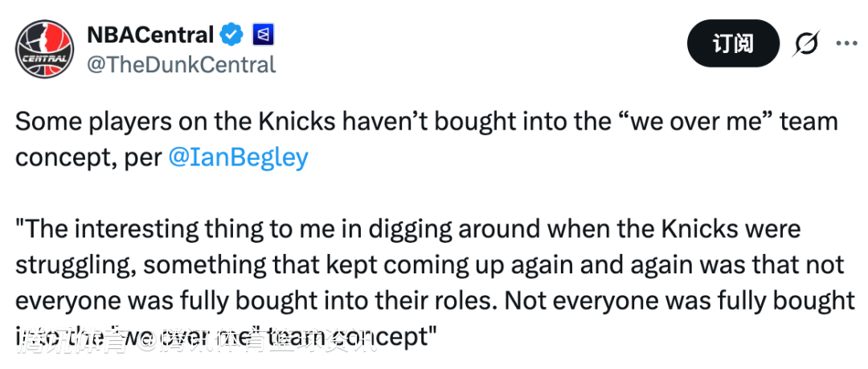Viewport: 868px width, 369px height.
Task: Click the blue verified checkmark badge
Action: pos(232,35)
